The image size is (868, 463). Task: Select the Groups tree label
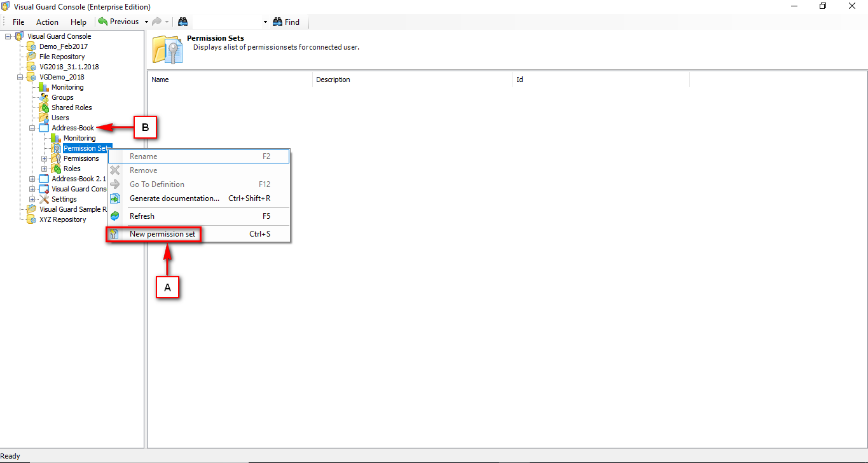tap(62, 97)
